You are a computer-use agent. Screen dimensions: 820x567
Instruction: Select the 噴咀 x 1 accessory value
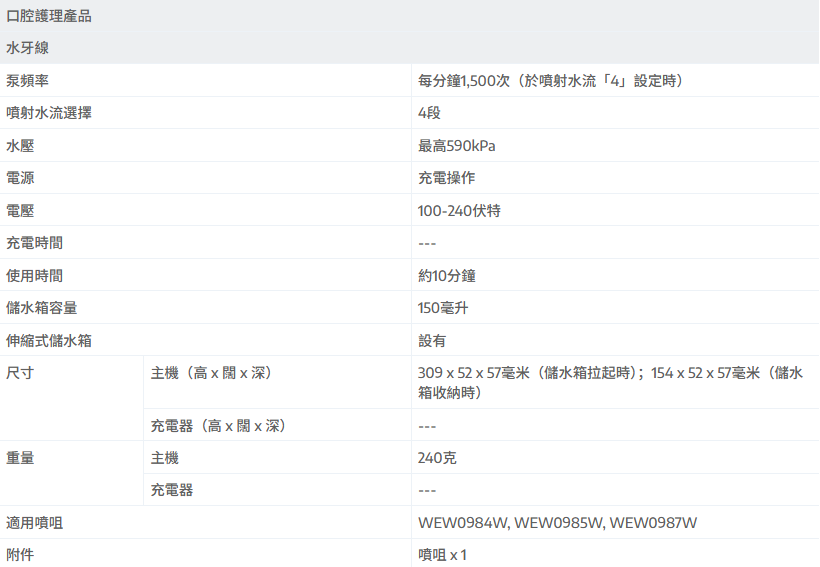[x=442, y=555]
